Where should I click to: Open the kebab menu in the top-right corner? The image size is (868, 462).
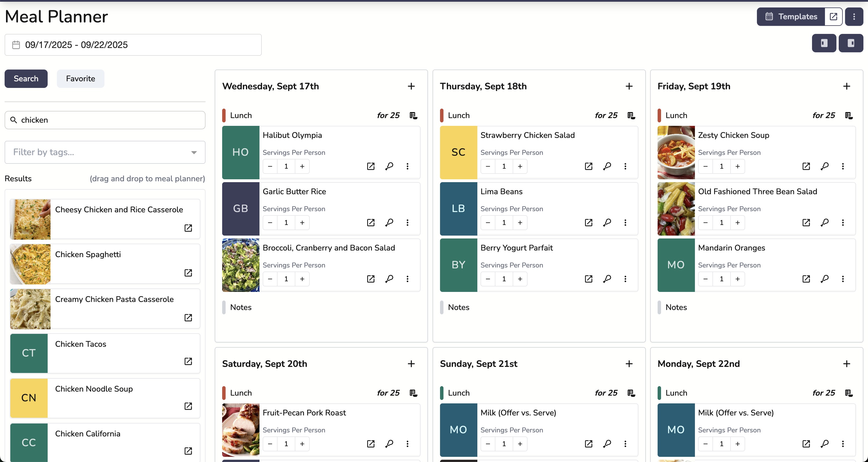pyautogui.click(x=855, y=16)
